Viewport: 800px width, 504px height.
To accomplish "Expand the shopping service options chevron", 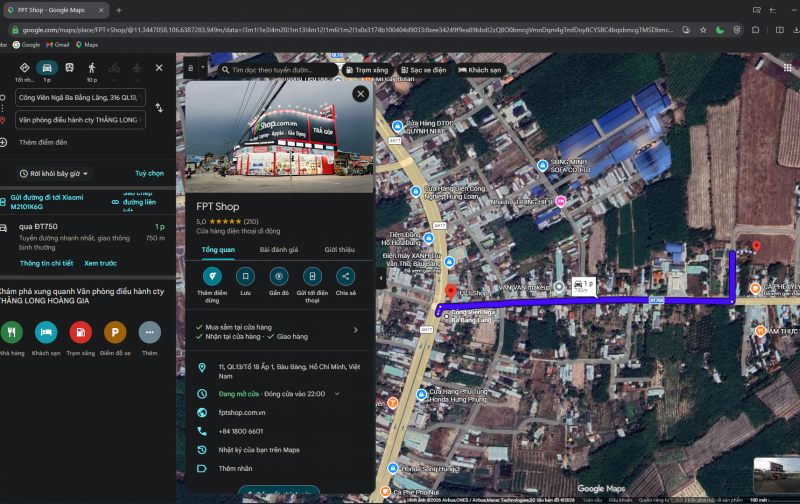I will [355, 328].
